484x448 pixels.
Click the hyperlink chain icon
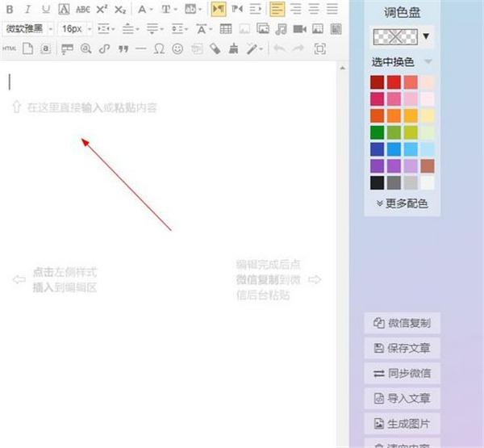pos(104,48)
